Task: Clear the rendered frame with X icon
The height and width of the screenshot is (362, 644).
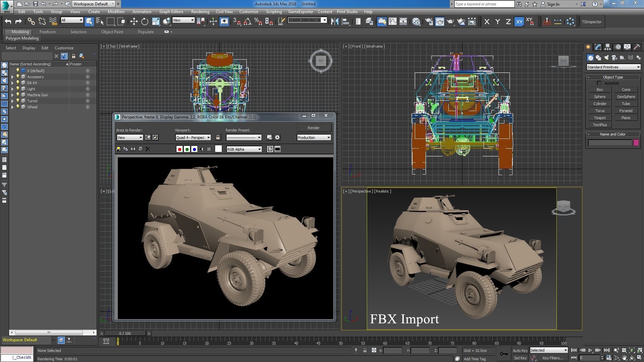Action: tap(148, 149)
